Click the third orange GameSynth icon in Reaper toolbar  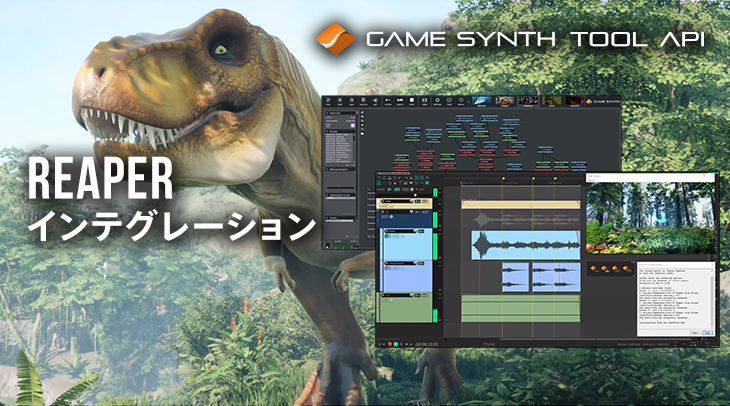tap(615, 268)
